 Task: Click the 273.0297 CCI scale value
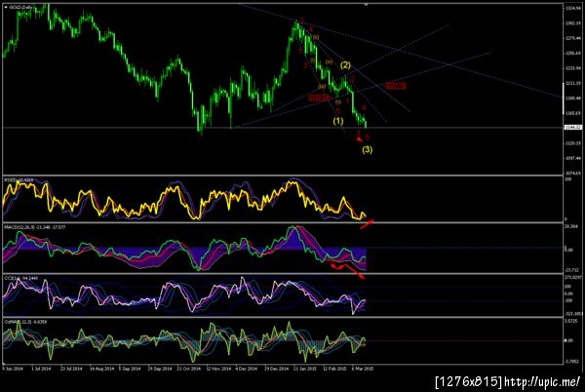coord(573,277)
